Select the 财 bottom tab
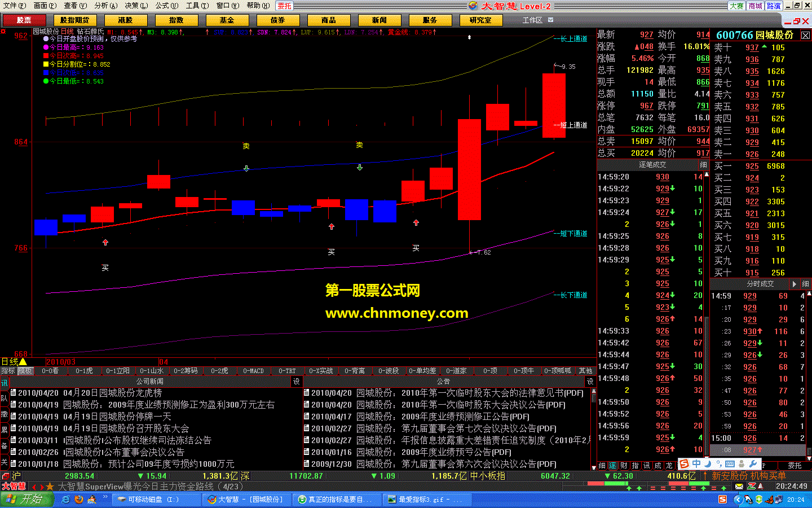 [x=624, y=466]
